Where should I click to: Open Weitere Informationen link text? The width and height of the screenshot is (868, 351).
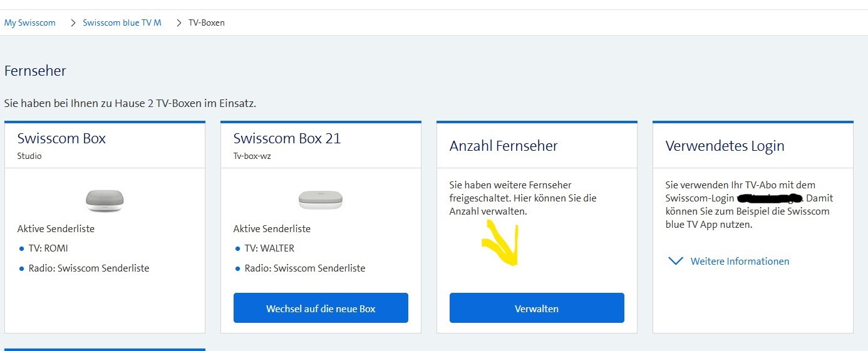click(x=740, y=262)
